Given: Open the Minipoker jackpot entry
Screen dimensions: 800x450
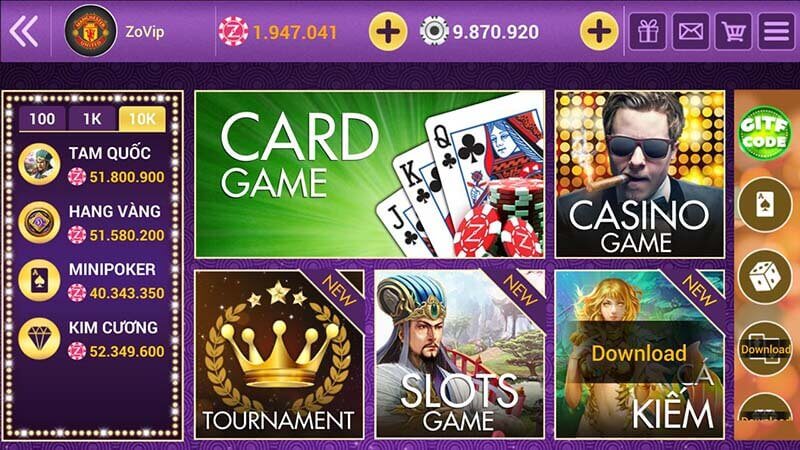Looking at the screenshot, I should point(92,281).
